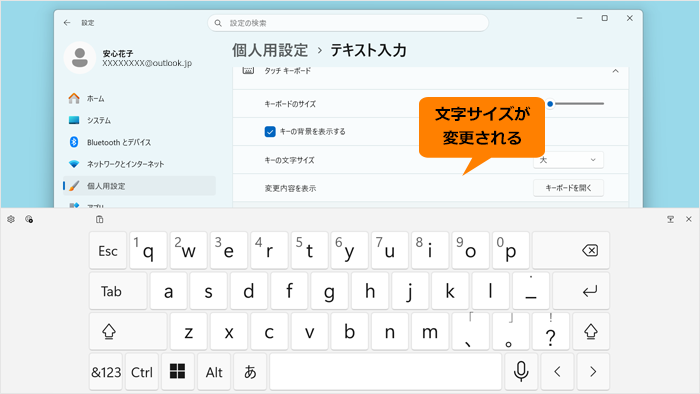The image size is (700, 394).
Task: Open the touch keyboard settings gear icon
Action: (x=11, y=219)
